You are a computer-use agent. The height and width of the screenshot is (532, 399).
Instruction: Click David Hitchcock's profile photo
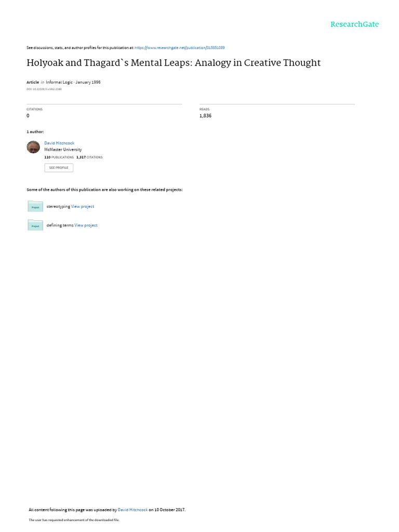[x=33, y=147]
